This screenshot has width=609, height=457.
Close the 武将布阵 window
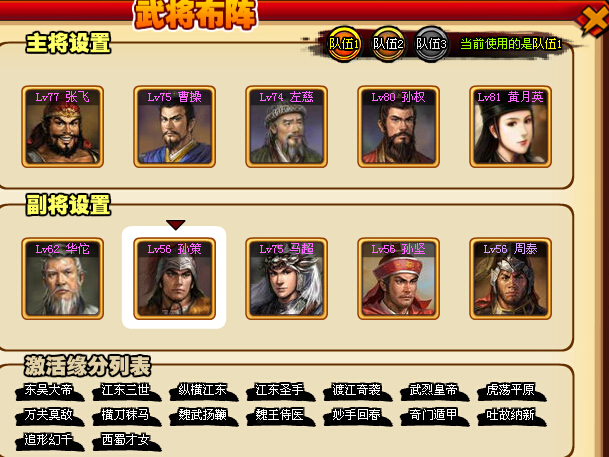tap(595, 20)
